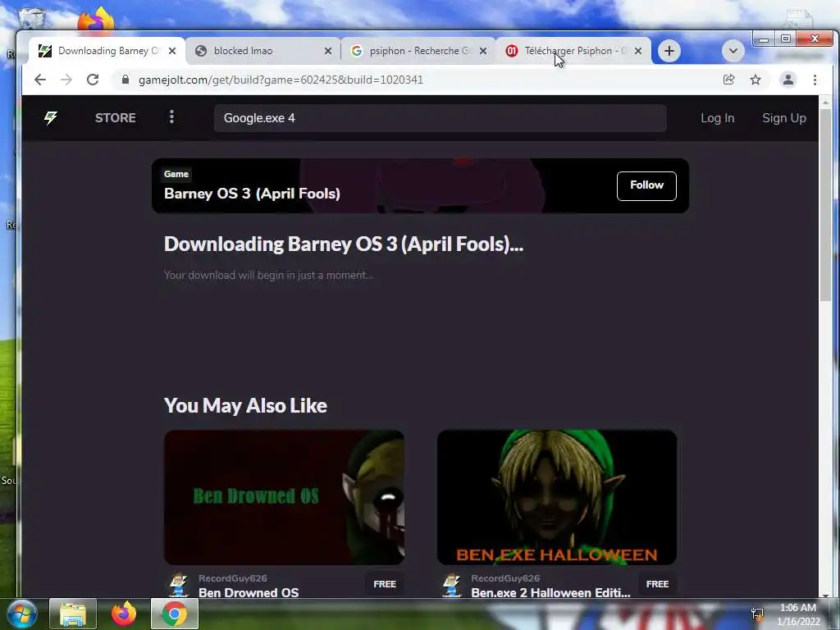The height and width of the screenshot is (630, 840).
Task: Open Ben.exe 2 Halloween Edition title link
Action: click(x=550, y=592)
